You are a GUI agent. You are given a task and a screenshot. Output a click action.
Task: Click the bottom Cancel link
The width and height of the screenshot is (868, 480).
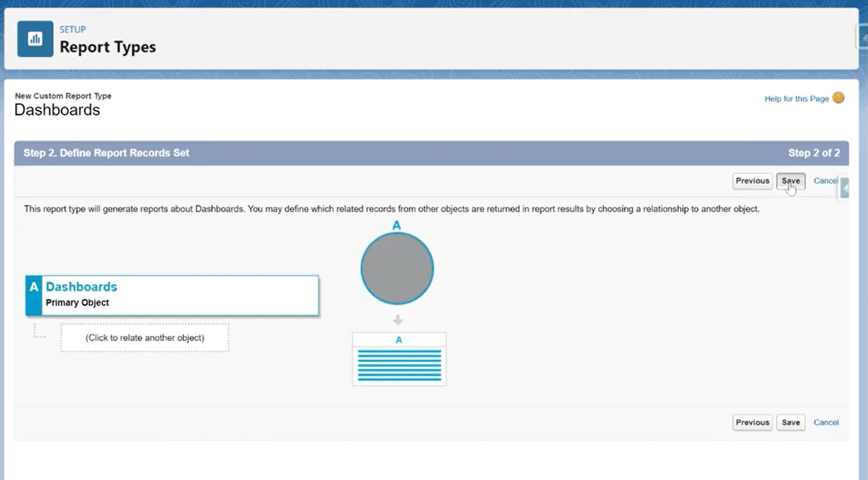[826, 422]
